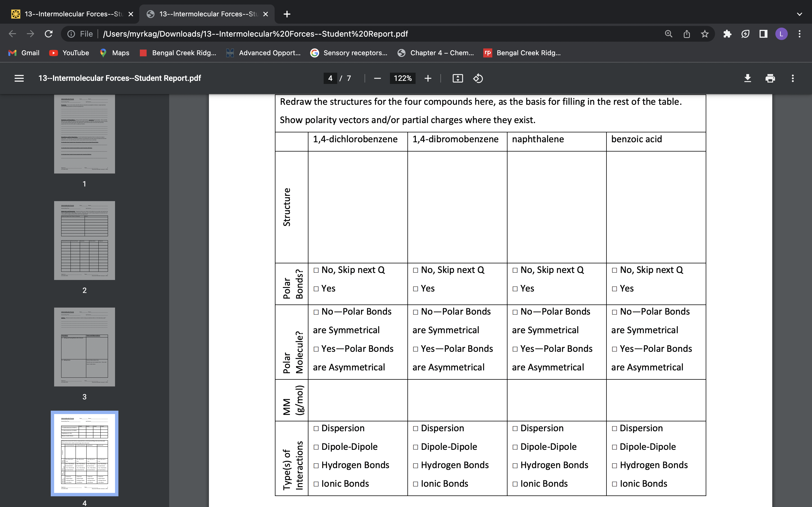Zoom in with the plus icon
Screen dimensions: 812x507
point(428,78)
